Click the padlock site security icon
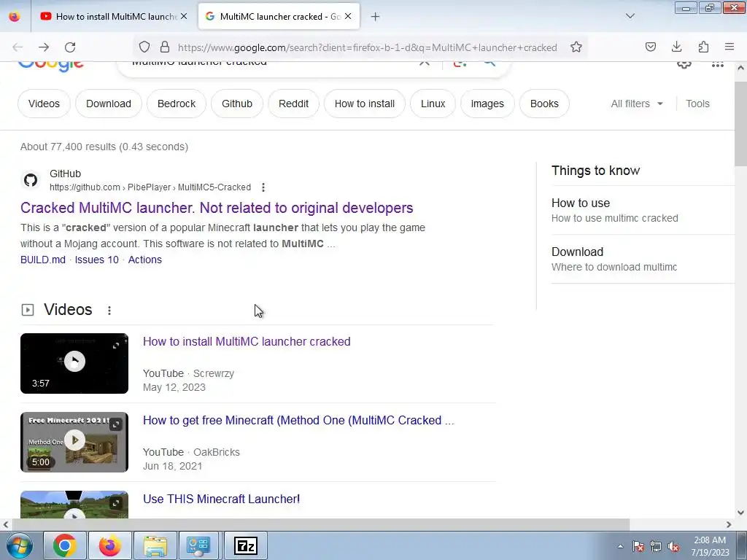This screenshot has width=747, height=560. pyautogui.click(x=165, y=47)
